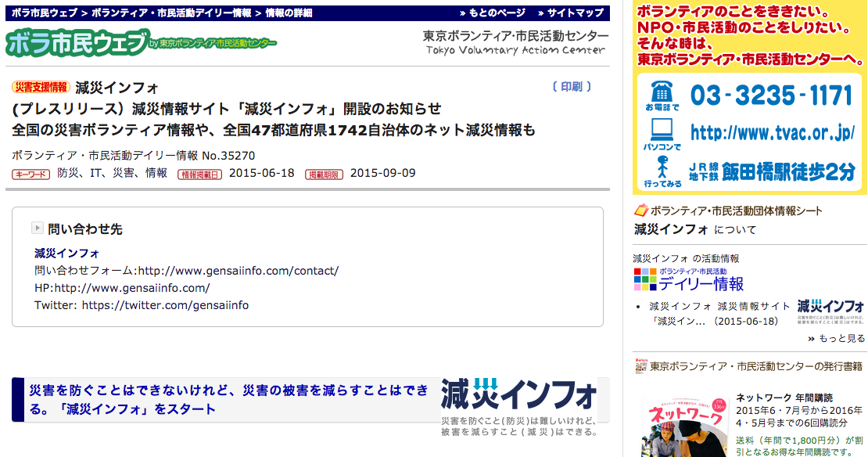Click the 掲載期限 label tag
868x457 pixels.
(324, 175)
